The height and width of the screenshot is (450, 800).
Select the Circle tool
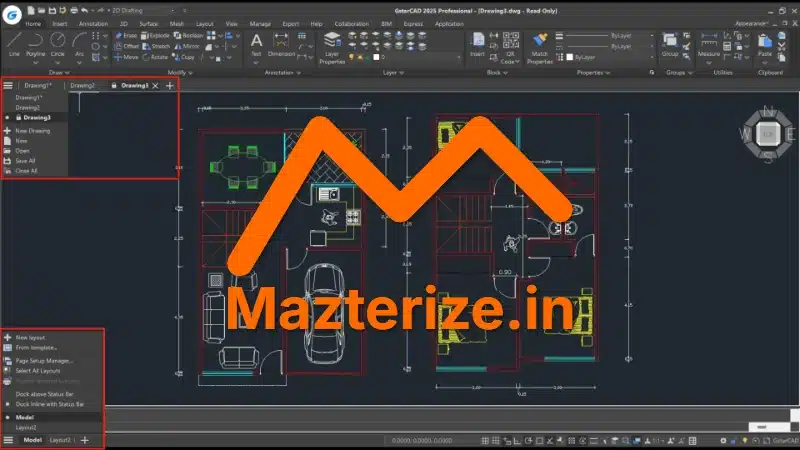pos(58,44)
